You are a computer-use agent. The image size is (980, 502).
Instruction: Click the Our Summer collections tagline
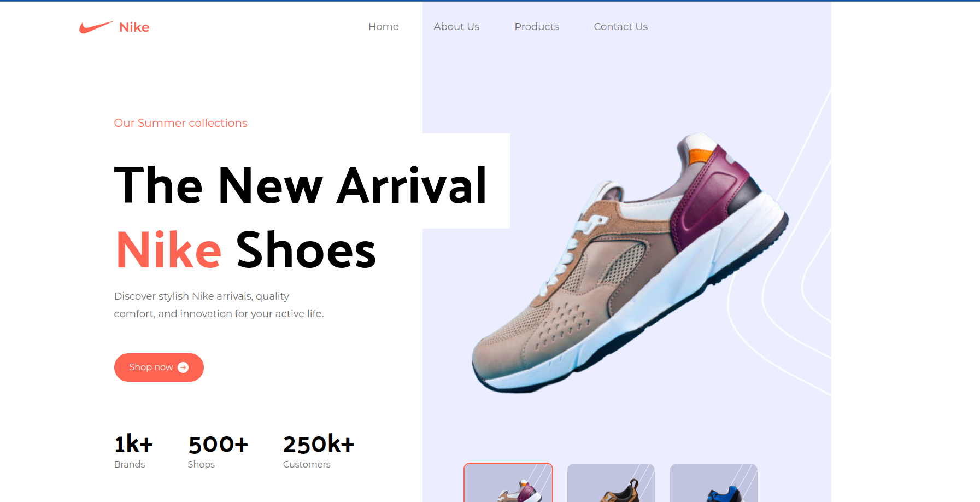pyautogui.click(x=180, y=123)
